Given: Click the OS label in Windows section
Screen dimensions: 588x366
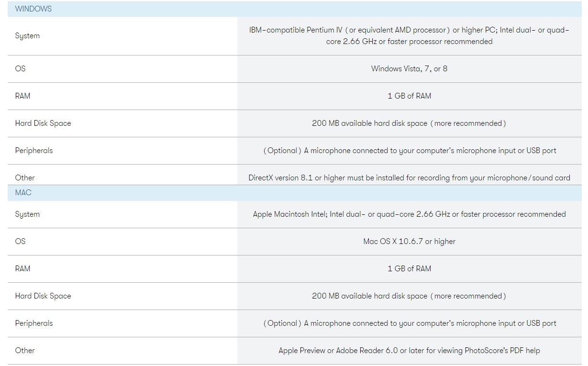Looking at the screenshot, I should click(x=20, y=68).
